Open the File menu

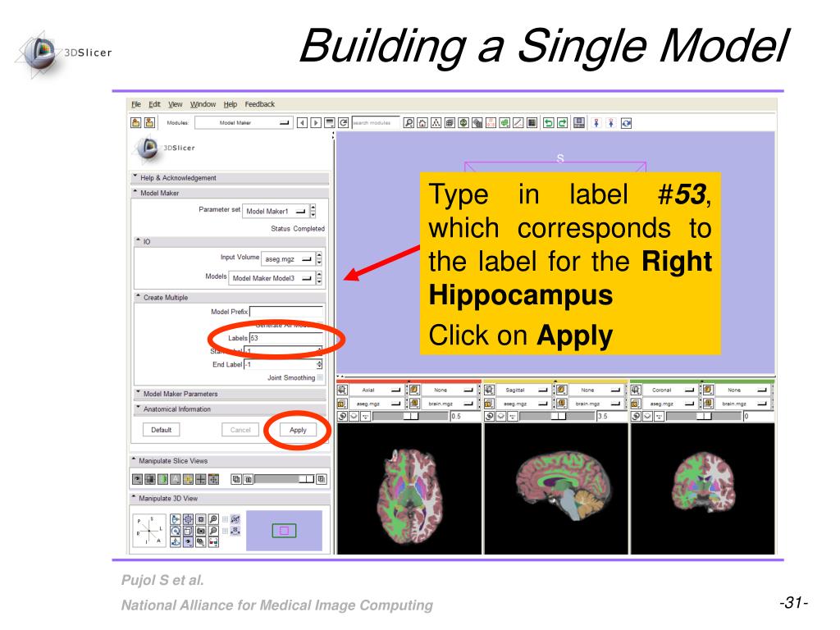[x=136, y=104]
